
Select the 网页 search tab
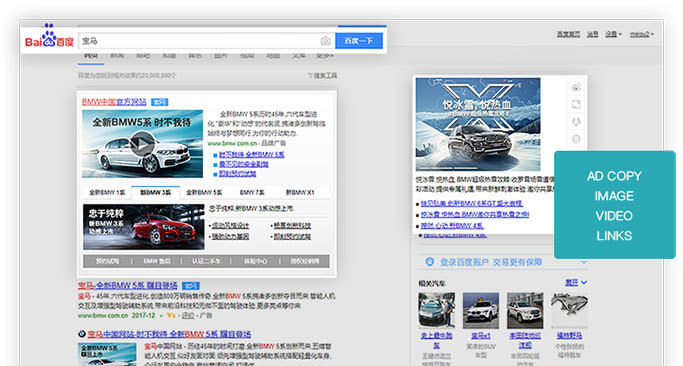(91, 56)
